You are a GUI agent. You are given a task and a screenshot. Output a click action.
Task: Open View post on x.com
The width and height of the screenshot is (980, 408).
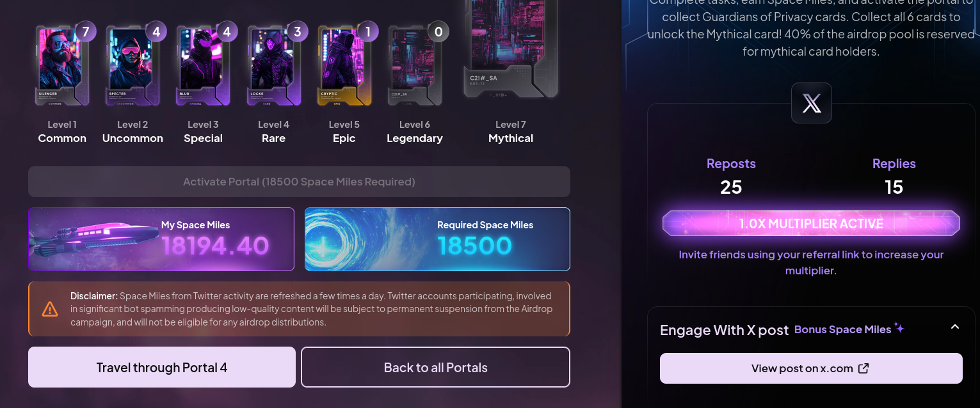click(x=810, y=368)
